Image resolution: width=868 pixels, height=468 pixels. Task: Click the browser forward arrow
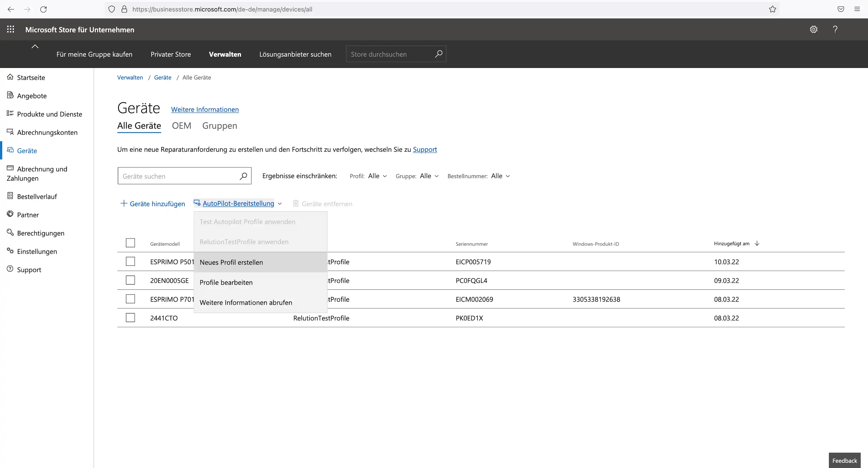(27, 9)
